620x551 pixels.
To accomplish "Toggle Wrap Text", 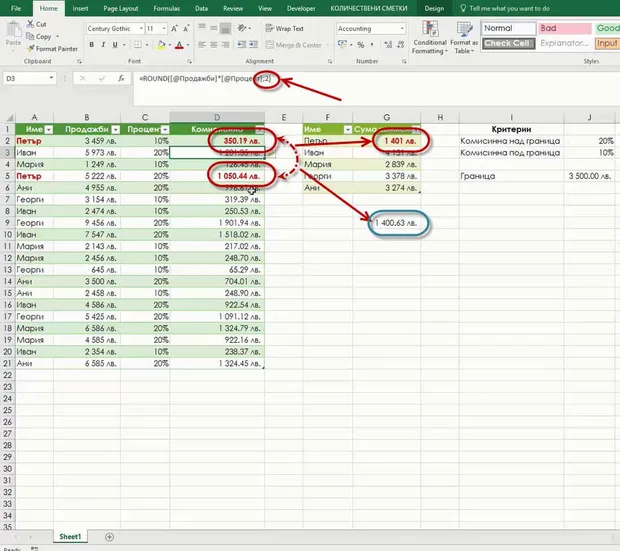I will 284,28.
